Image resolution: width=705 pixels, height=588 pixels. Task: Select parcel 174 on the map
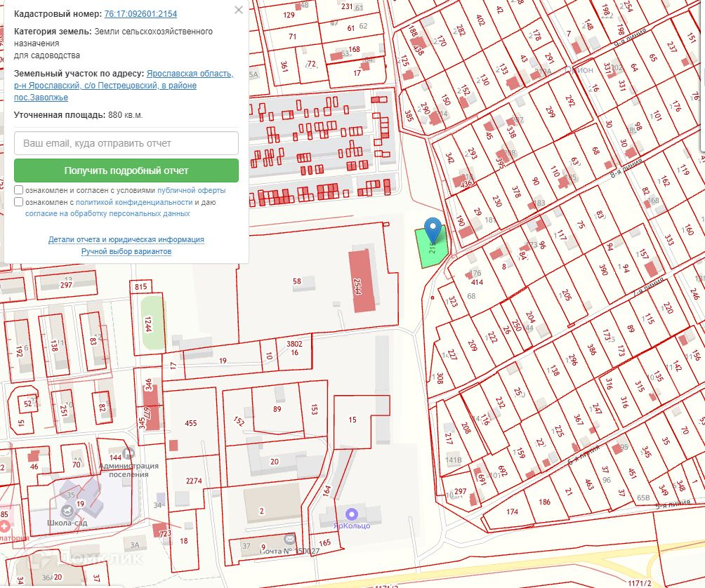point(512,512)
